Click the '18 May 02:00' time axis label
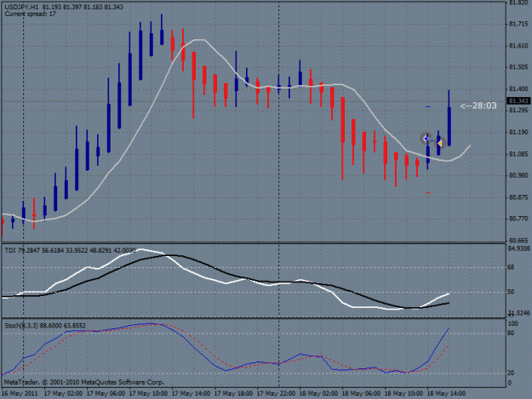The height and width of the screenshot is (399, 532). [318, 394]
